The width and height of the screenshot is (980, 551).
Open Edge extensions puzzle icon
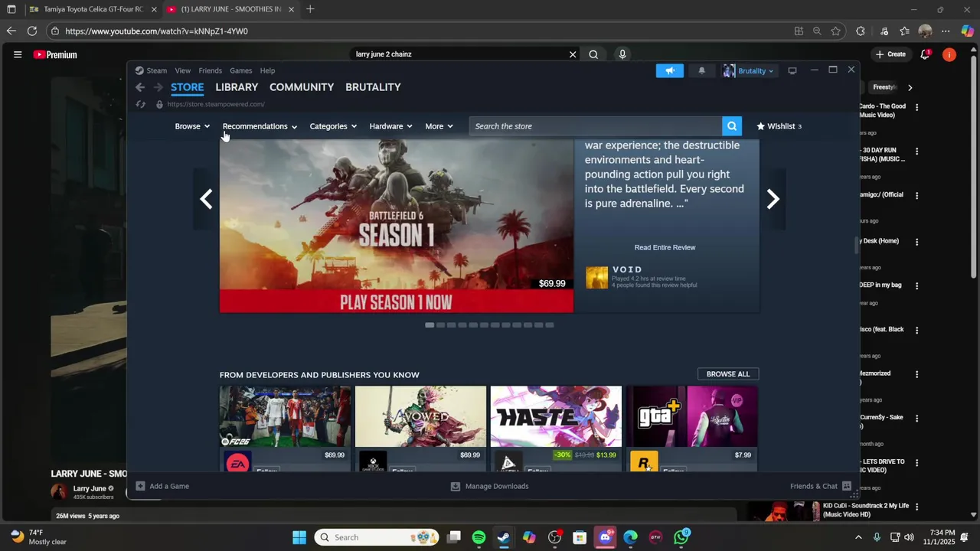861,31
